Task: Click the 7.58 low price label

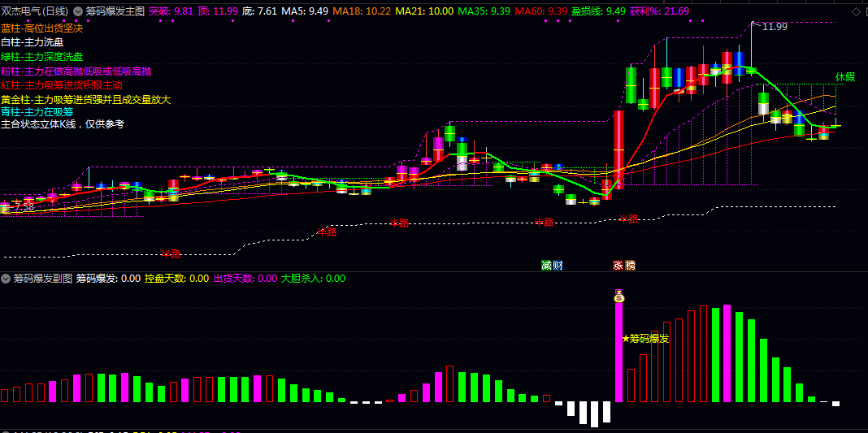Action: pos(24,207)
